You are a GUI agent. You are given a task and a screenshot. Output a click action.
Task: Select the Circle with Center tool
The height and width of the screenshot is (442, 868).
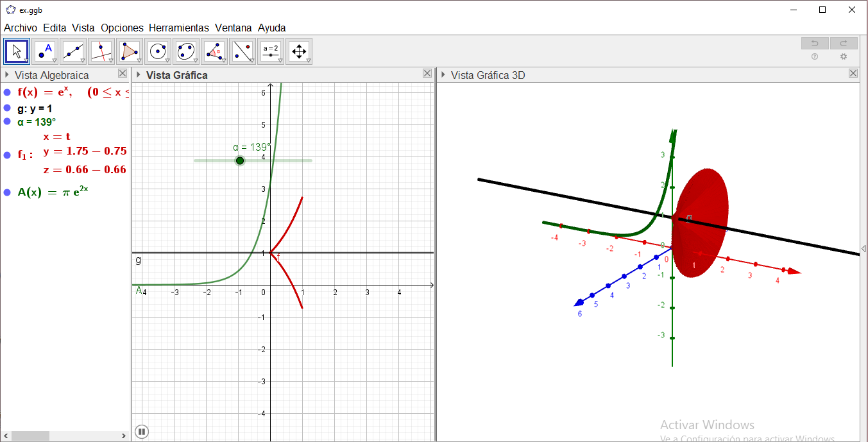click(158, 51)
